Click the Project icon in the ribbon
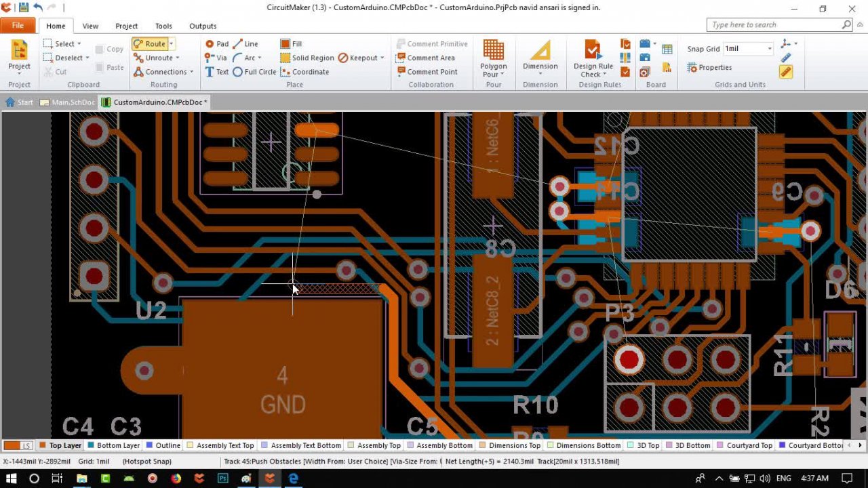 19,50
